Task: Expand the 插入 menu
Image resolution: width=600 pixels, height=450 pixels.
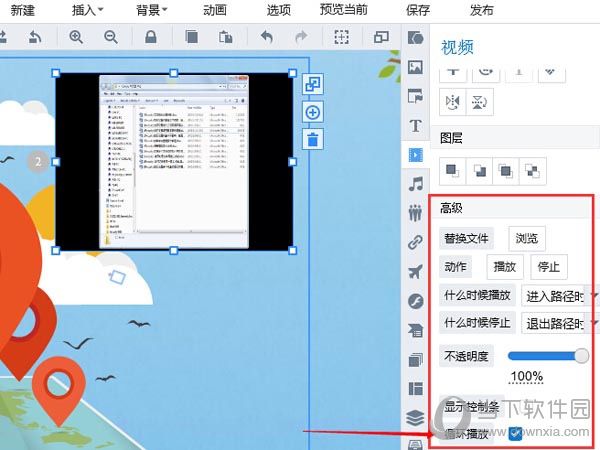Action: point(87,10)
